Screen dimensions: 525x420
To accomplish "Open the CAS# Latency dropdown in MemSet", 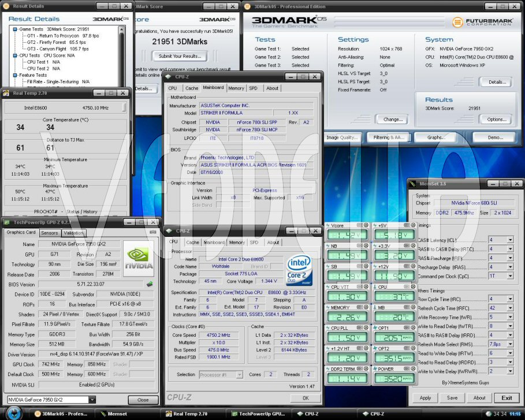I will [510, 240].
